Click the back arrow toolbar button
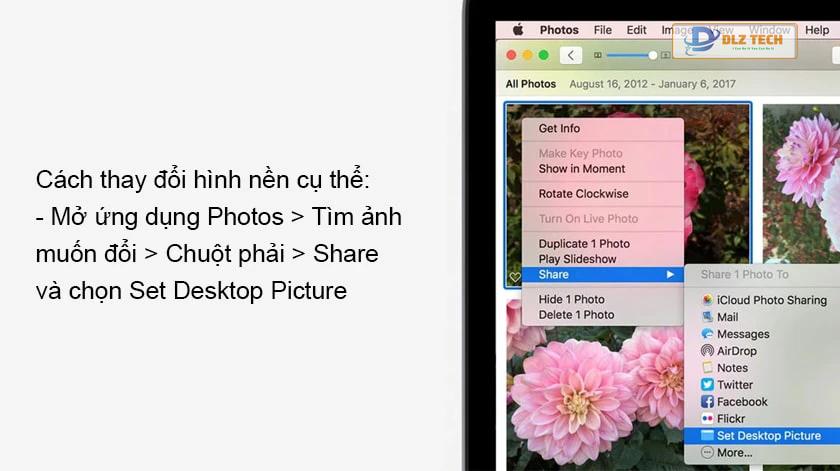The height and width of the screenshot is (471, 840). (x=571, y=55)
